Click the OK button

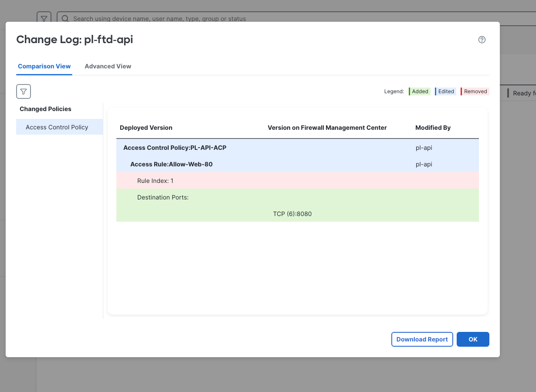[473, 339]
